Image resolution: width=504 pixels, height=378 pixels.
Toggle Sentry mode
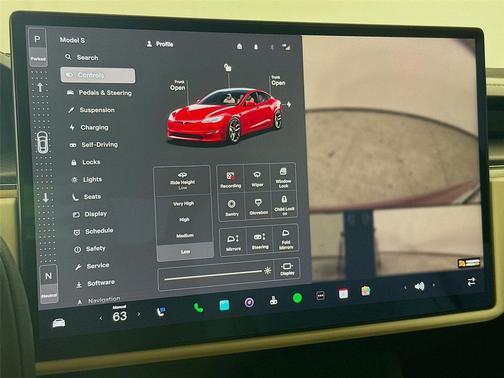point(231,208)
